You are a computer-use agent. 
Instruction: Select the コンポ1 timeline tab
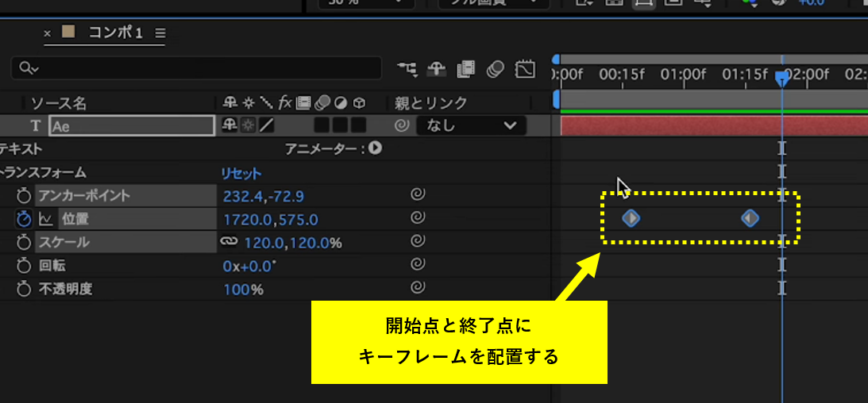115,33
